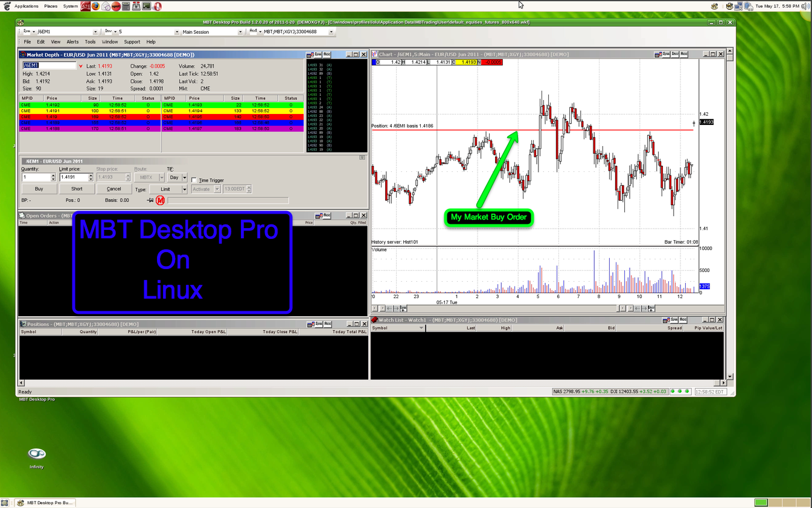Open the mail client icon in the top panel
Screen dimensions: 812x508
(x=106, y=6)
